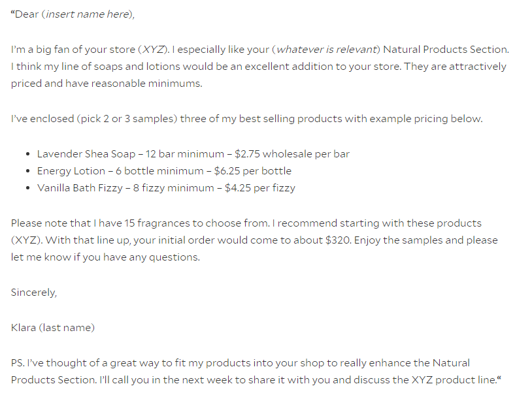Click the 'insert name here' placeholder text

click(x=87, y=14)
